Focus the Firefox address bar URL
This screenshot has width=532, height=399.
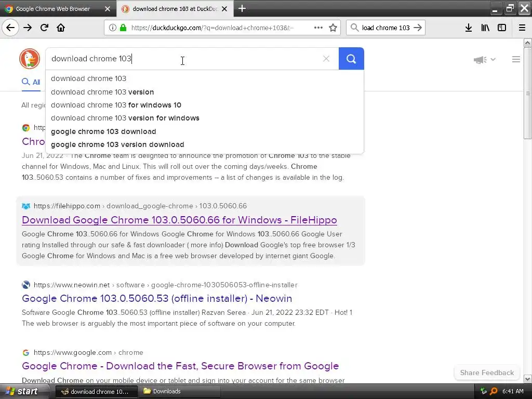pos(212,28)
